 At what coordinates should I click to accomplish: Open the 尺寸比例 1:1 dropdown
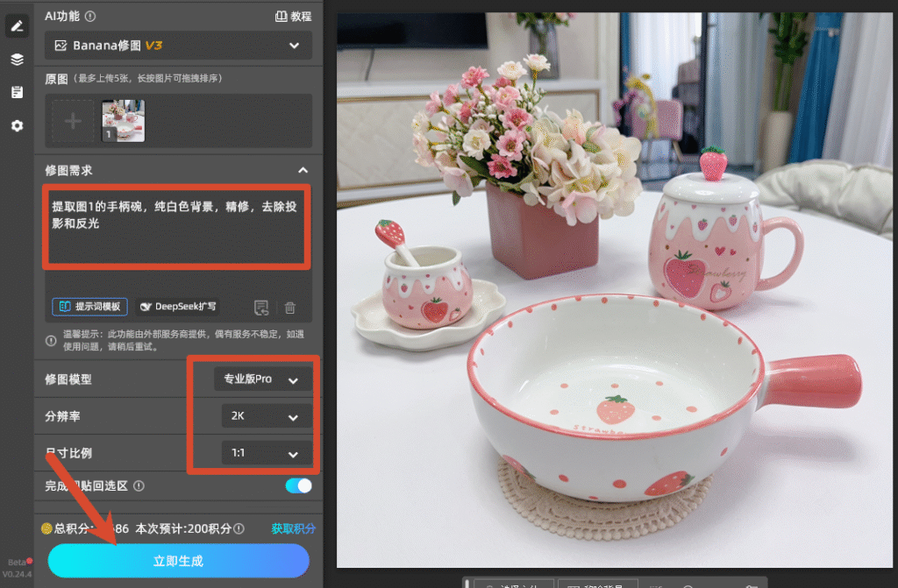pos(267,453)
